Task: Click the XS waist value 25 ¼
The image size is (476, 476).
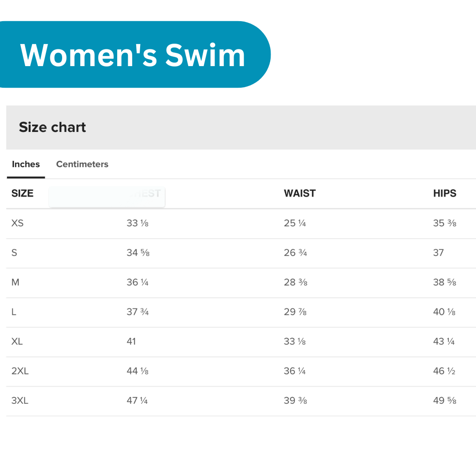Action: point(295,223)
